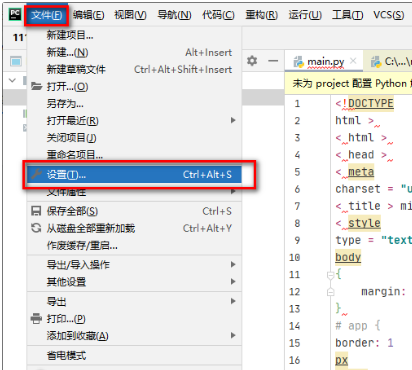Click the floppy disk icon for 保存全部(S)
This screenshot has width=412, height=370.
pos(36,211)
